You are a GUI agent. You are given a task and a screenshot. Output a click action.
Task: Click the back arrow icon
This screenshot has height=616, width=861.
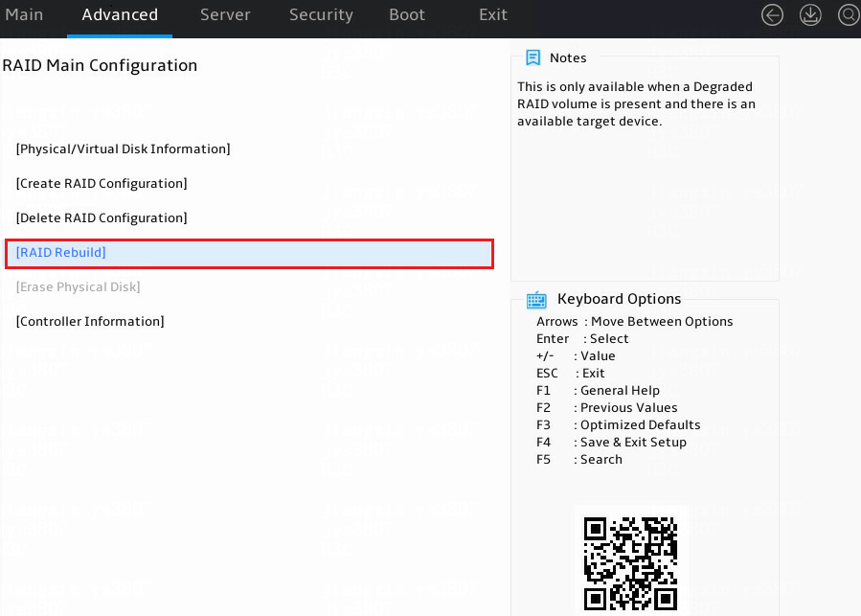click(772, 14)
